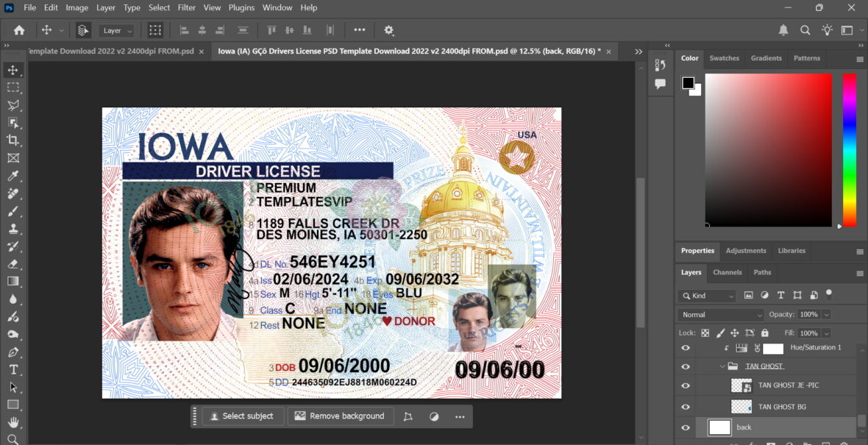This screenshot has height=445, width=868.
Task: Open the blending mode dropdown showing Normal
Action: tap(719, 314)
